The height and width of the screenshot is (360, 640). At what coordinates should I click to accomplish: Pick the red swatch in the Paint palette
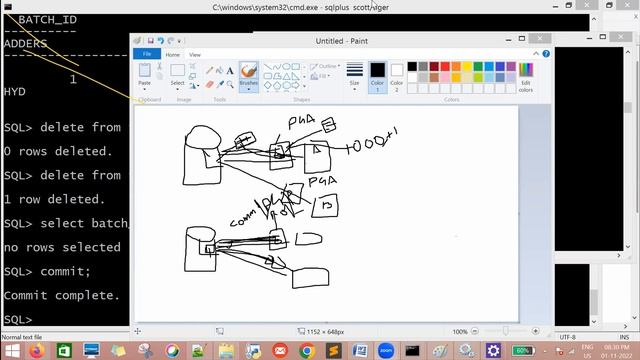pos(445,67)
